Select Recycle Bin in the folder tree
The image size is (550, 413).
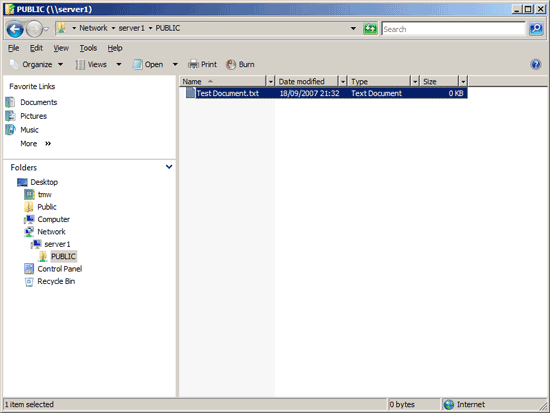click(56, 281)
